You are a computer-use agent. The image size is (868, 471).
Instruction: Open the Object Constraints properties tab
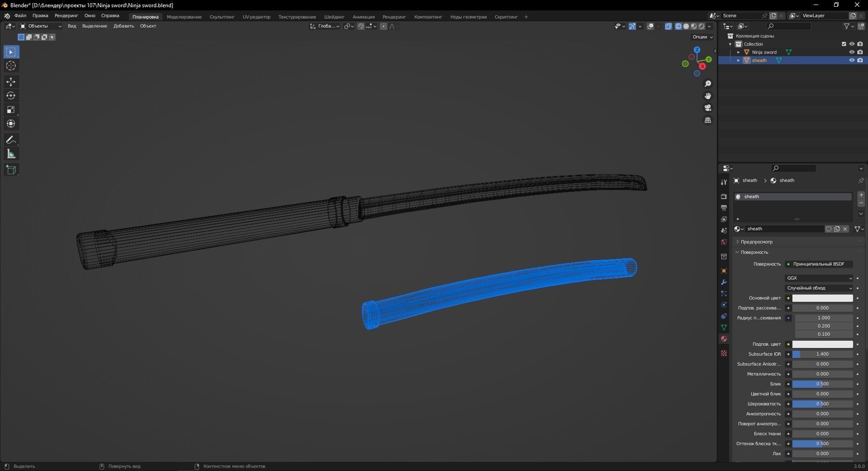click(x=724, y=316)
